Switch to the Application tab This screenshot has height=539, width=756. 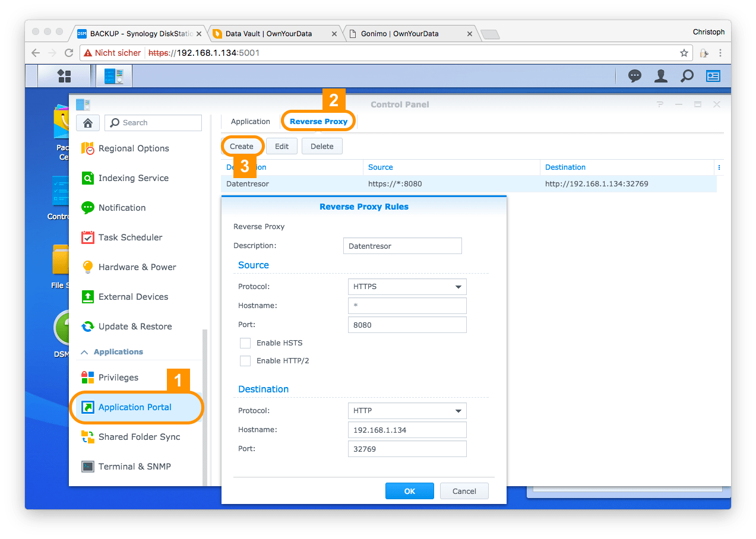[250, 122]
